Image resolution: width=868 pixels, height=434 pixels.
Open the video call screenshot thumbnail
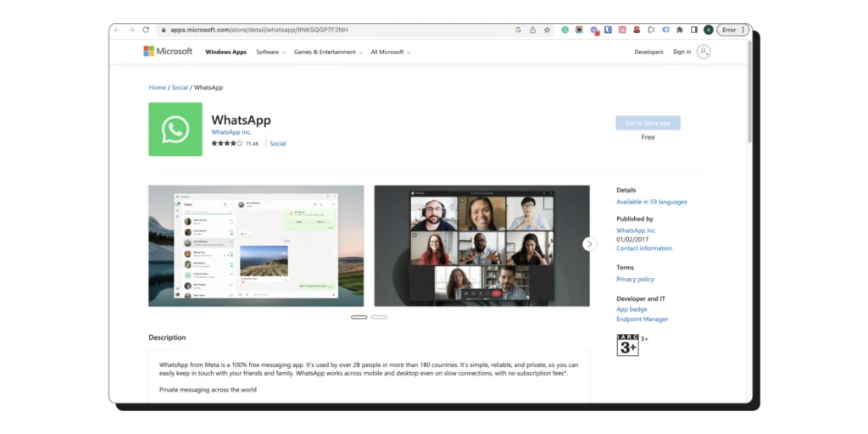point(481,246)
